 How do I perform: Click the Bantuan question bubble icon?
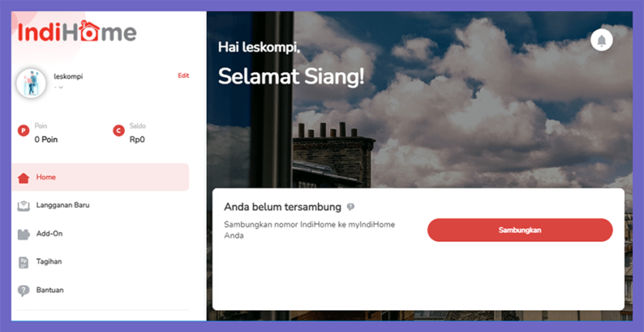click(x=23, y=290)
